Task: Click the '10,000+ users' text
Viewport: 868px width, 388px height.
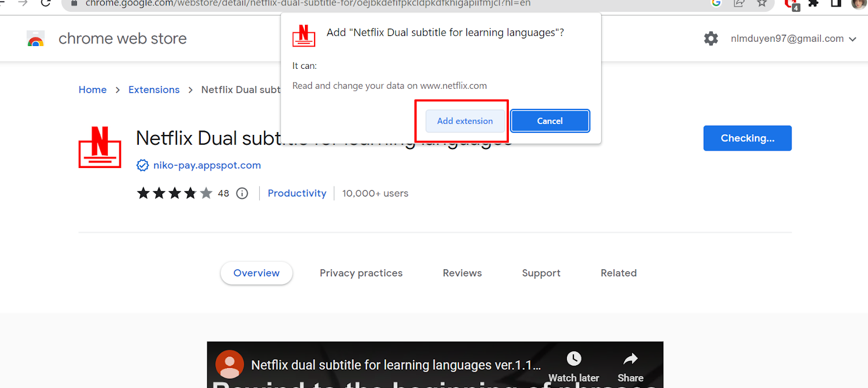Action: 375,193
